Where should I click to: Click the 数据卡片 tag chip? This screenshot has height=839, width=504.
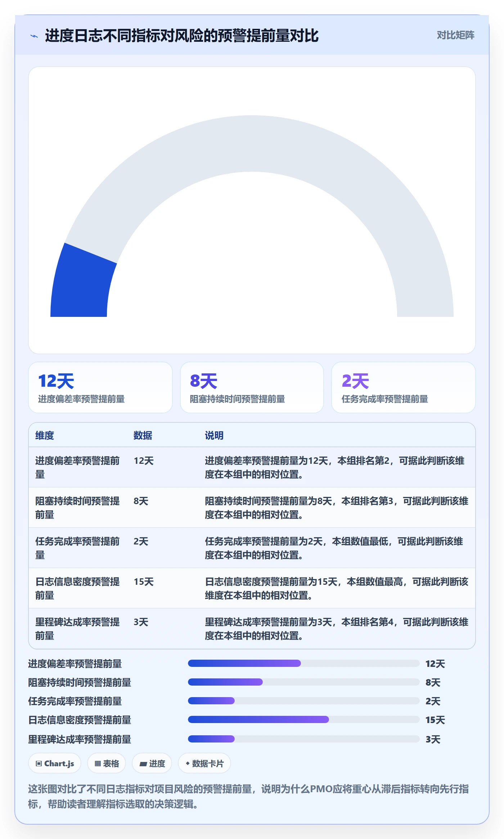tap(204, 763)
